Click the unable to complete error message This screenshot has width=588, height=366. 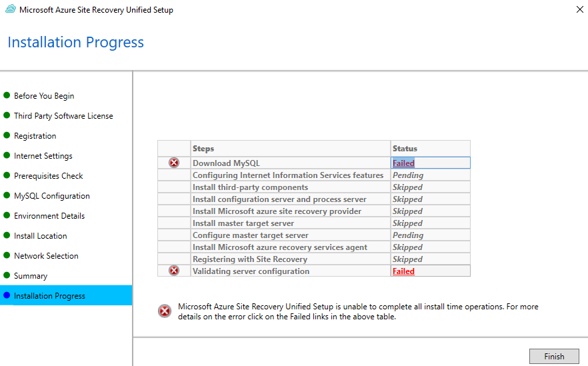tap(358, 311)
